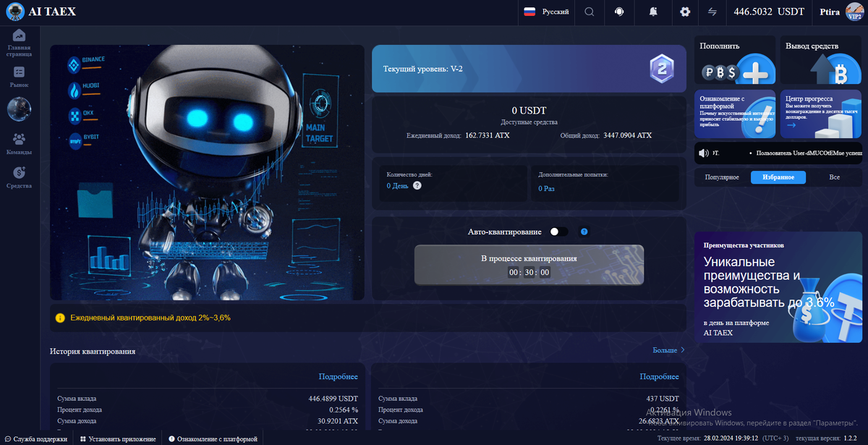This screenshot has height=445, width=868.
Task: Click the 30.9201 ATX income amount
Action: click(336, 420)
